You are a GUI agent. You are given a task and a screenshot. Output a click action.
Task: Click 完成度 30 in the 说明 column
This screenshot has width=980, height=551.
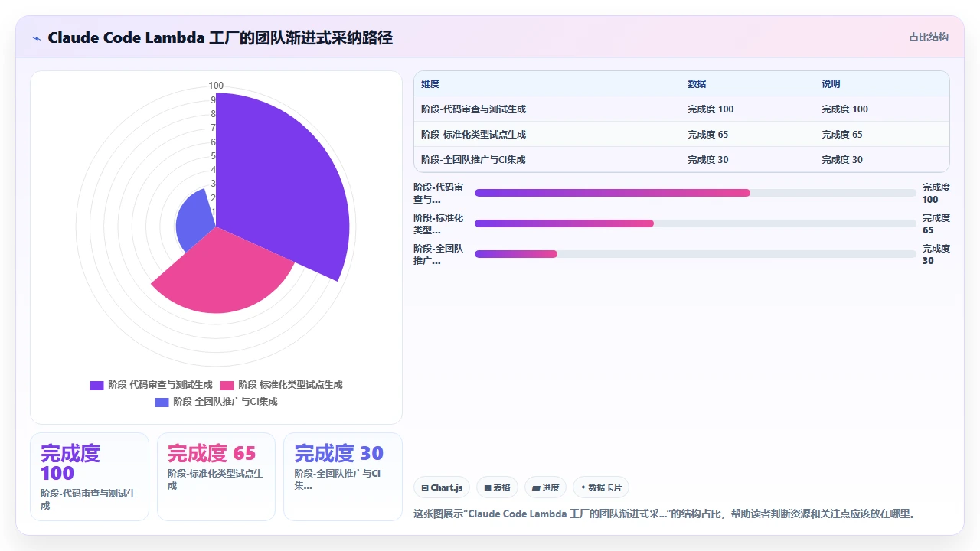tap(842, 160)
